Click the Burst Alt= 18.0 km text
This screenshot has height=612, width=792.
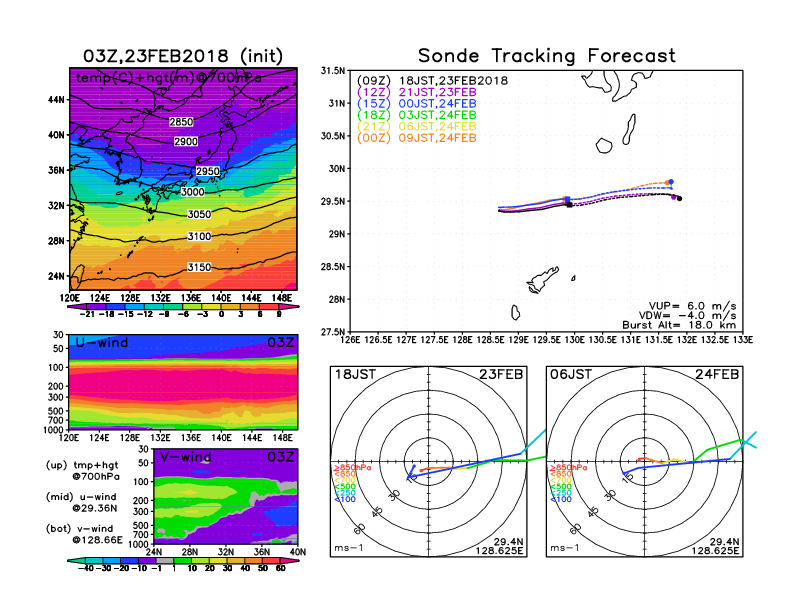(679, 325)
